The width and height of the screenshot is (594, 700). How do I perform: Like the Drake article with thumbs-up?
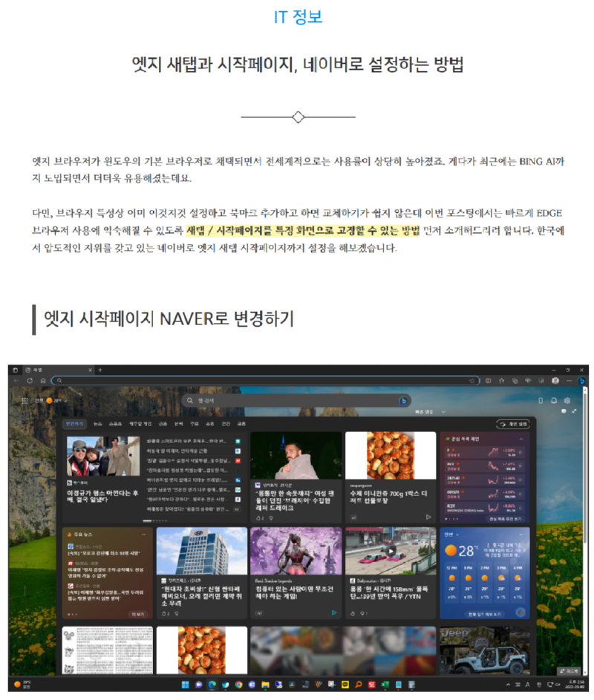(259, 518)
